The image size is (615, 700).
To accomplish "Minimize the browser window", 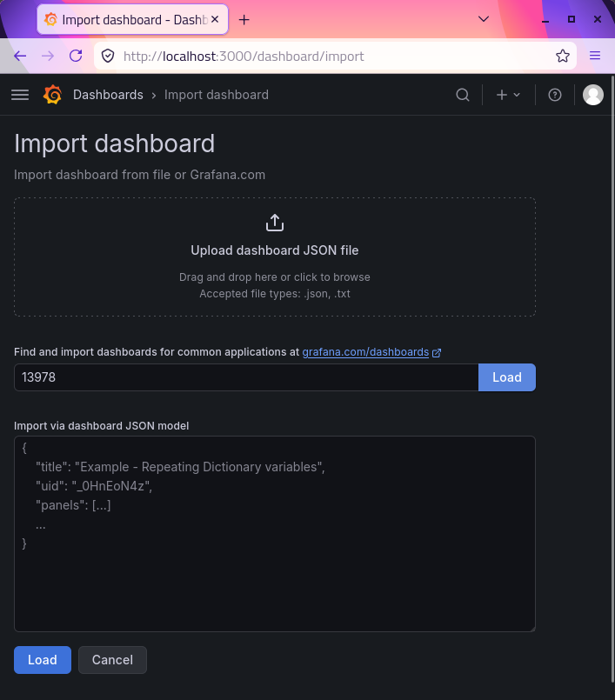I will point(545,19).
